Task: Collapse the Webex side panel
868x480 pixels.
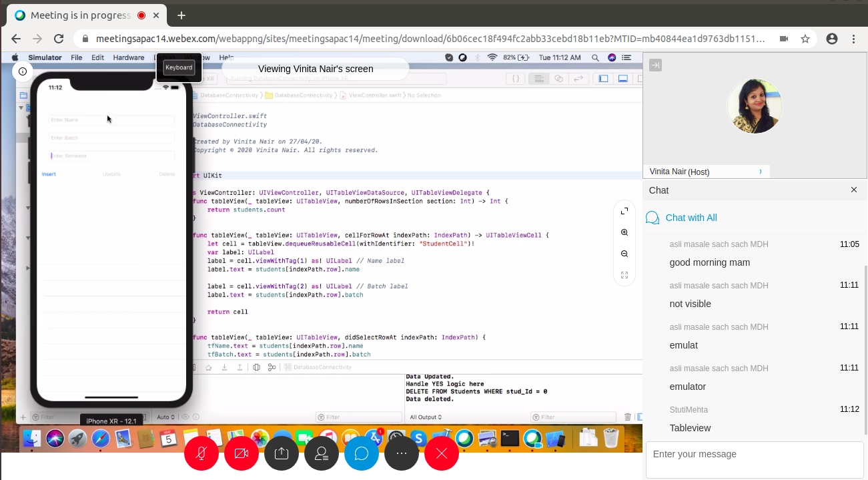Action: [x=655, y=65]
